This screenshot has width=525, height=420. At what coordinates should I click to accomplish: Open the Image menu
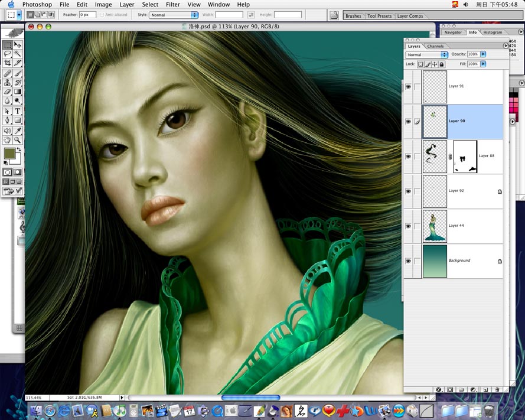[x=103, y=4]
